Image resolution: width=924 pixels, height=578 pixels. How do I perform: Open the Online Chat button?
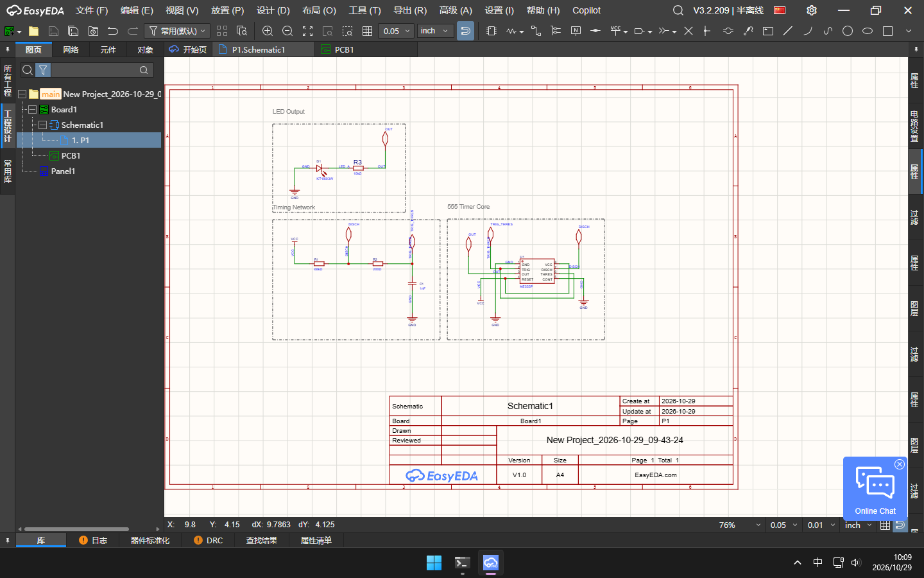click(x=875, y=488)
